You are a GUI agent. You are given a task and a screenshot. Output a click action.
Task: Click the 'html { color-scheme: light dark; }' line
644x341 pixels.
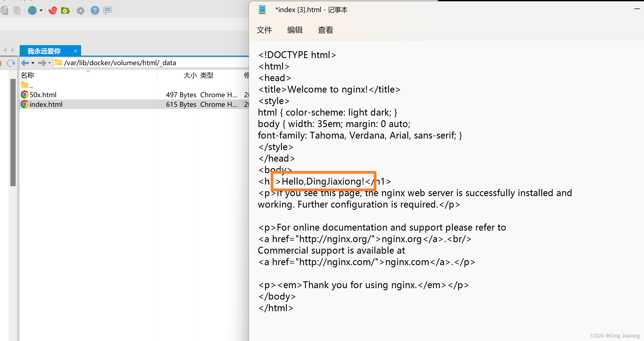(x=327, y=112)
